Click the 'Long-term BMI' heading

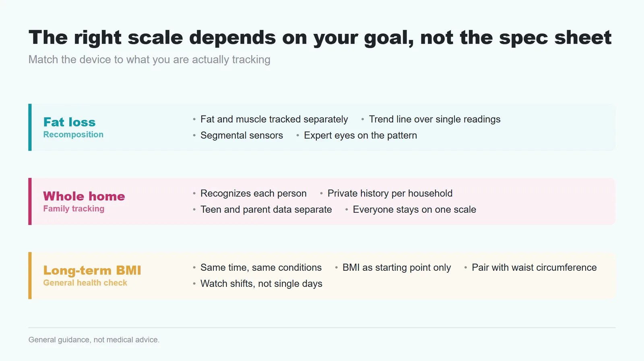point(92,270)
